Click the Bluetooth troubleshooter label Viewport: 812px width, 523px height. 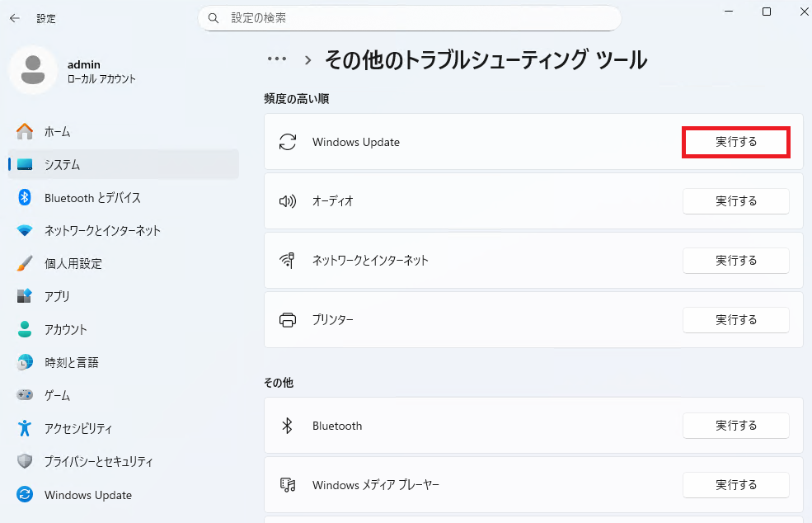pos(337,426)
